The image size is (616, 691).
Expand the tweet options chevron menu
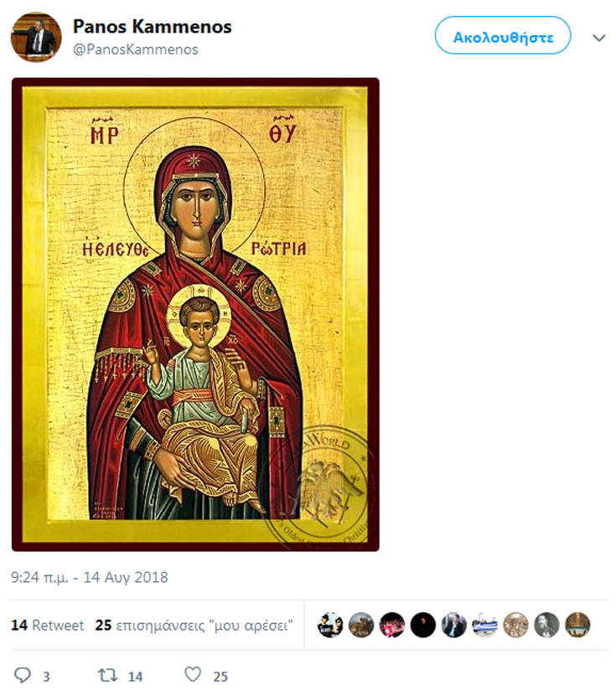click(x=599, y=38)
